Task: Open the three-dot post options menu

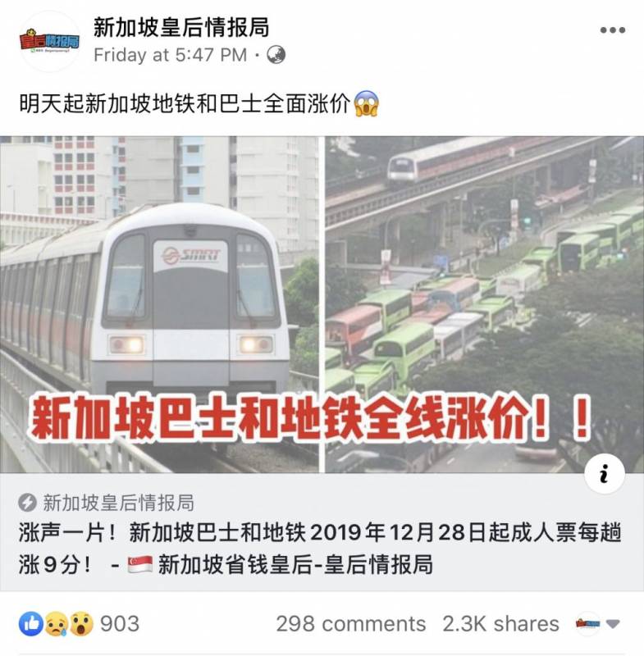Action: [x=613, y=30]
